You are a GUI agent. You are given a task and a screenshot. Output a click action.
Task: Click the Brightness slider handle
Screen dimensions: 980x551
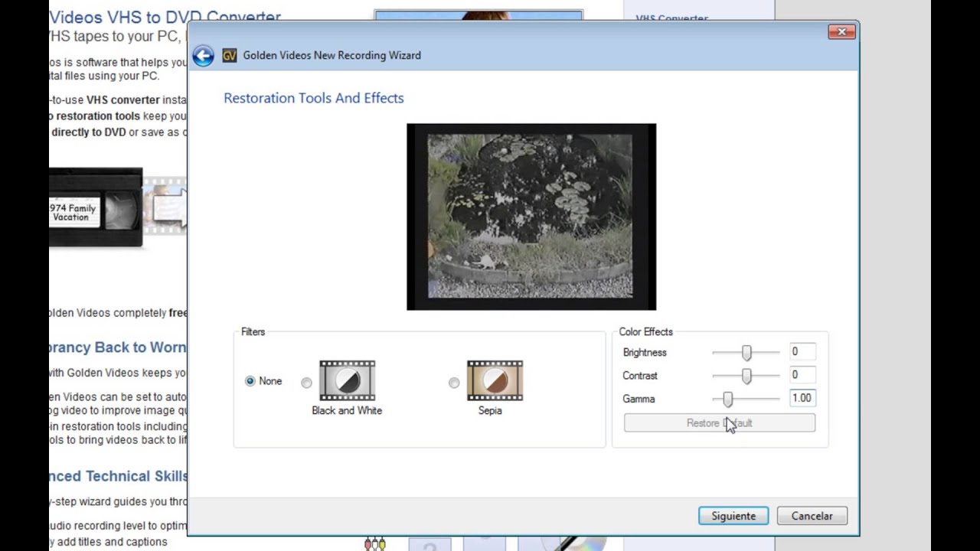click(746, 352)
